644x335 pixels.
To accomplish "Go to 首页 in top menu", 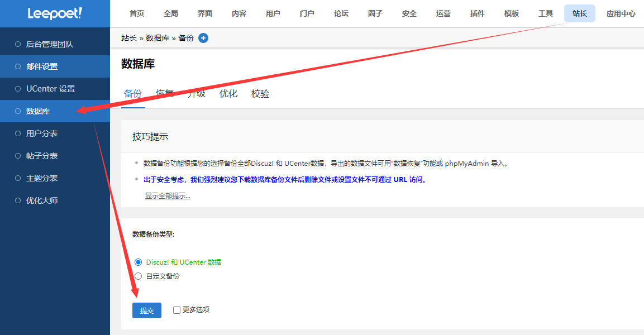I will coord(137,13).
